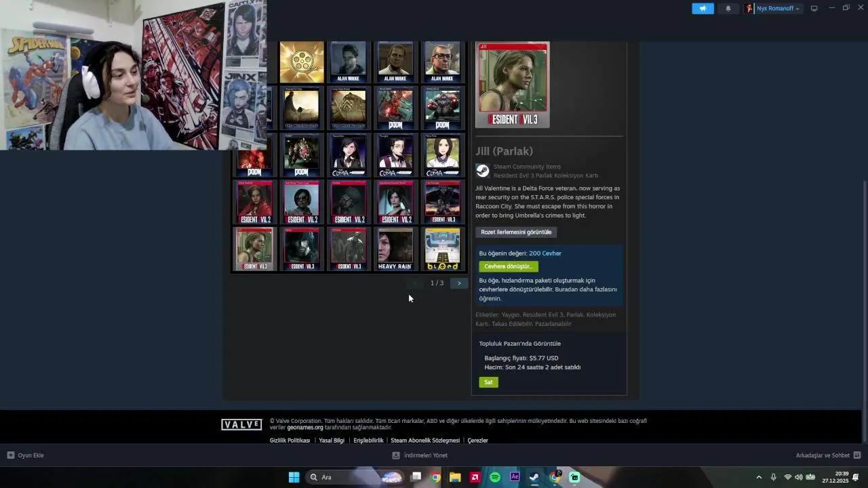Open Topluluk Pazarı'nda Görüntüle link

tap(520, 344)
